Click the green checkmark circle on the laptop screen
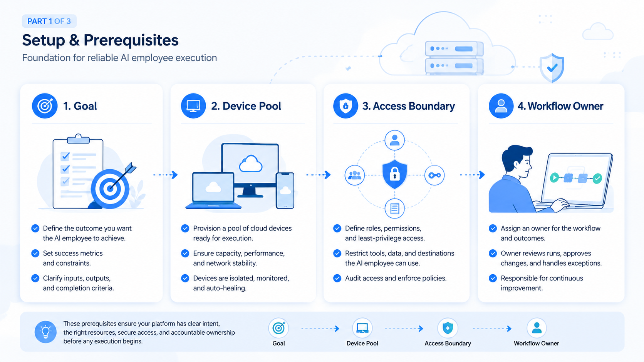This screenshot has height=362, width=644. click(597, 178)
